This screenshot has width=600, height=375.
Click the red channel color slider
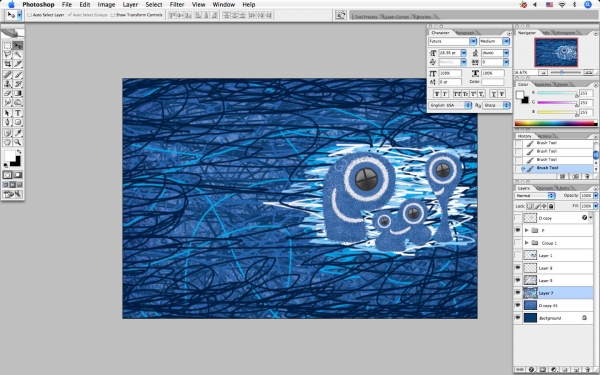(x=557, y=93)
